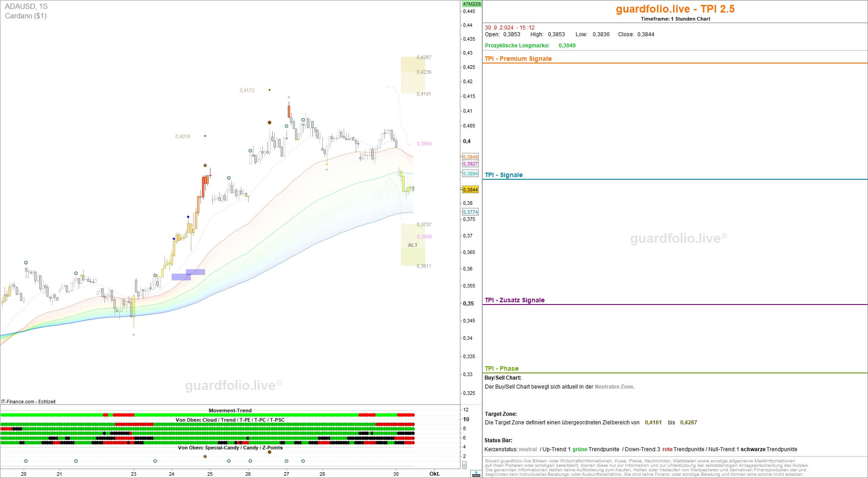Click the Target Zone: heading
Viewport: 868px width, 478px height.
(501, 414)
